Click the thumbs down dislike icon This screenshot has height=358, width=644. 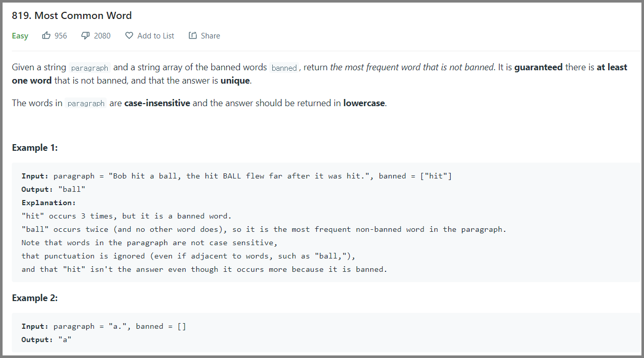[86, 36]
